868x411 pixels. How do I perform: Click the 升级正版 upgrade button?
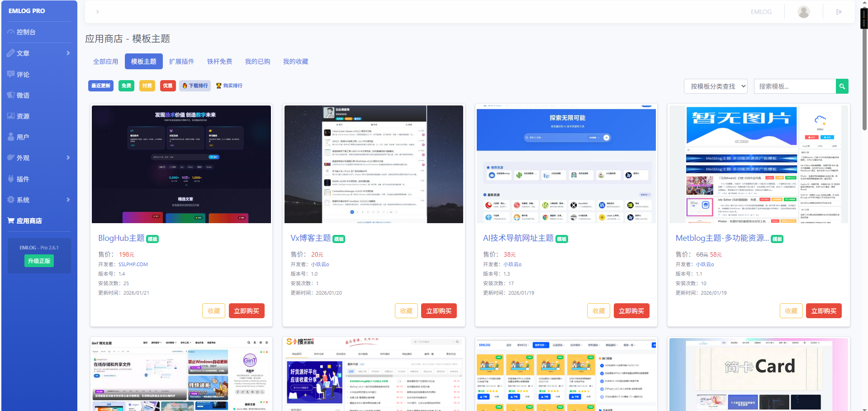(x=39, y=261)
